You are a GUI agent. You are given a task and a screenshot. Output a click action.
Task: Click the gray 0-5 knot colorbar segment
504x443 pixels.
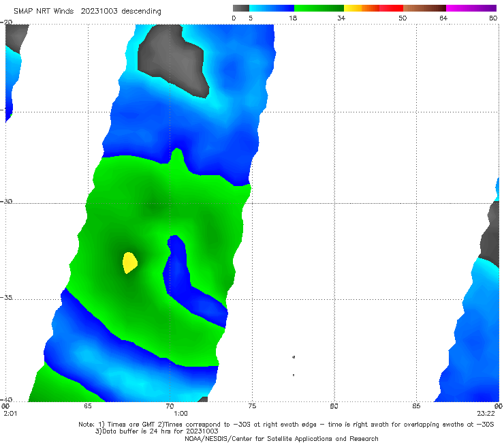click(x=241, y=8)
